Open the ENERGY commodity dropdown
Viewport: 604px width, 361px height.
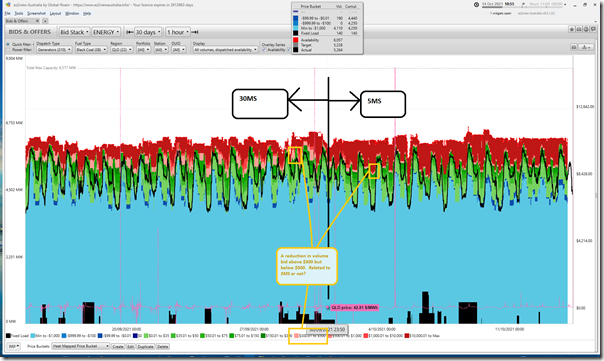tap(106, 32)
